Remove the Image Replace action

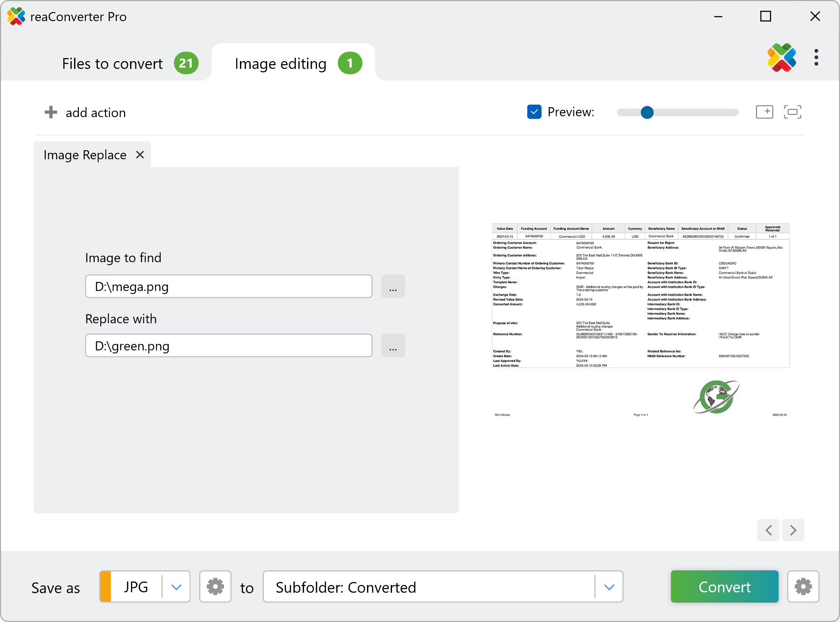coord(140,155)
